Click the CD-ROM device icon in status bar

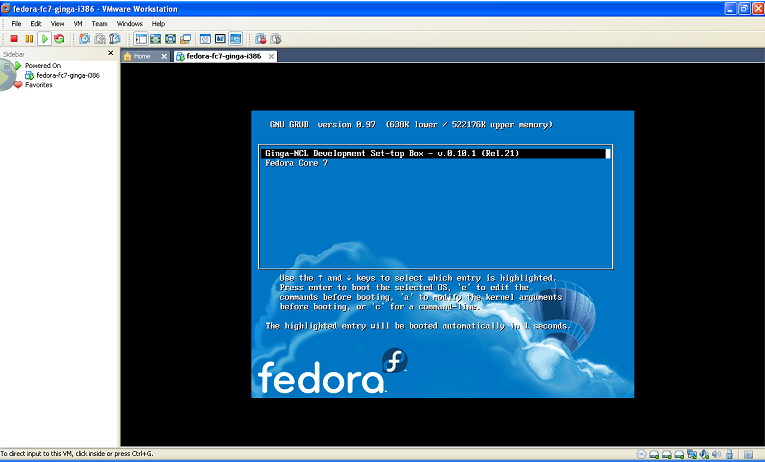click(642, 455)
